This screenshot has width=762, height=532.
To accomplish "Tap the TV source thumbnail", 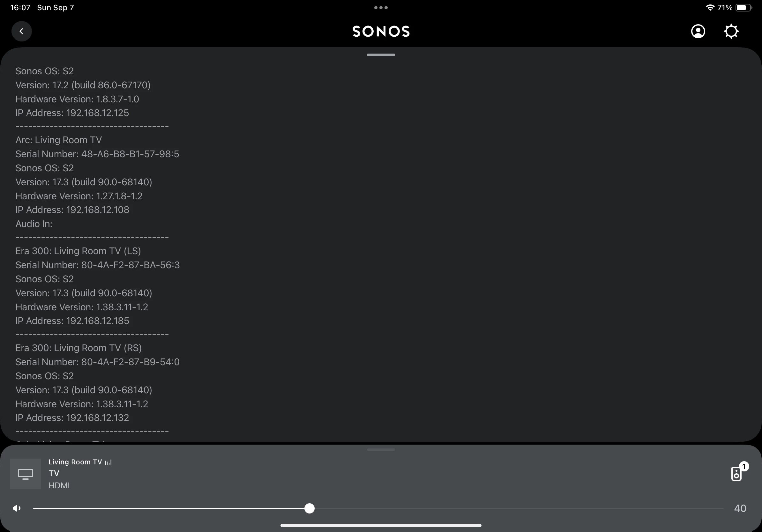I will (26, 474).
